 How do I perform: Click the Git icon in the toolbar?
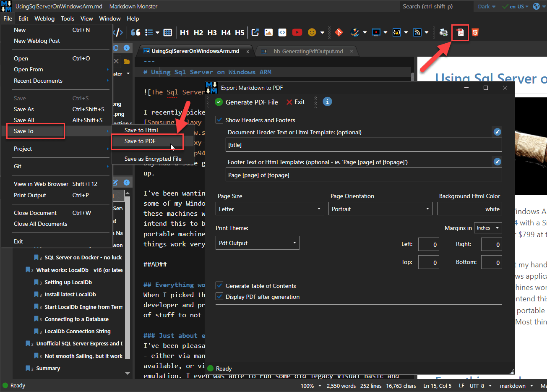tap(339, 32)
